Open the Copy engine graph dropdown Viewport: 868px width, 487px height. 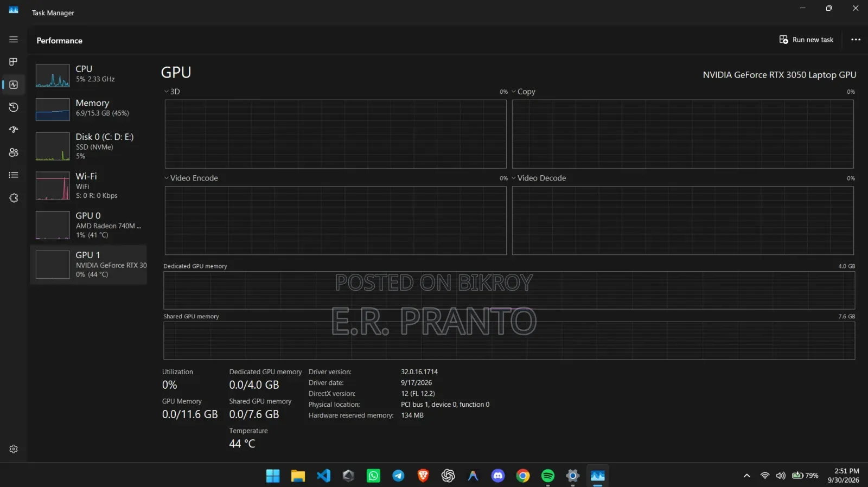[524, 92]
